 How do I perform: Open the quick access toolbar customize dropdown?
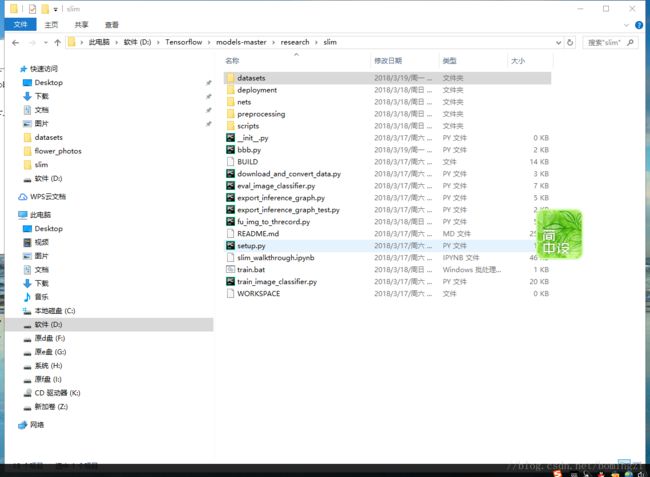click(56, 9)
